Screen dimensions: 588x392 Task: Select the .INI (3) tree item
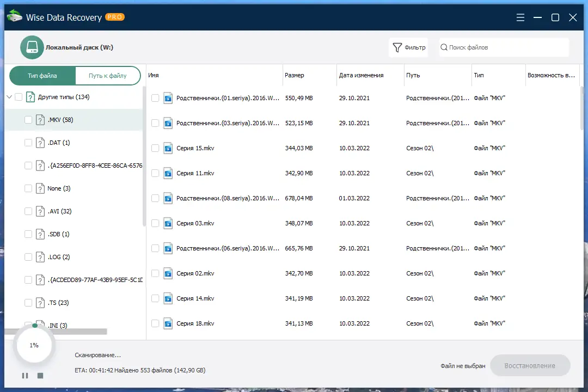[57, 325]
